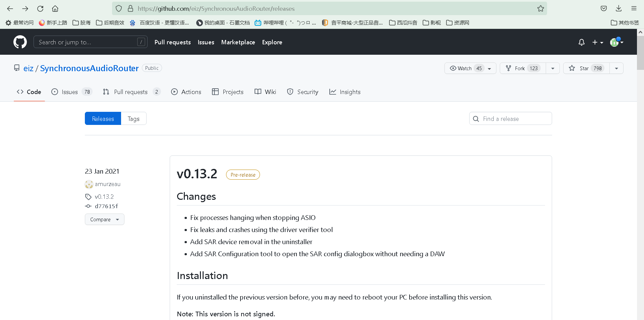Switch to the Tags view

click(x=133, y=119)
